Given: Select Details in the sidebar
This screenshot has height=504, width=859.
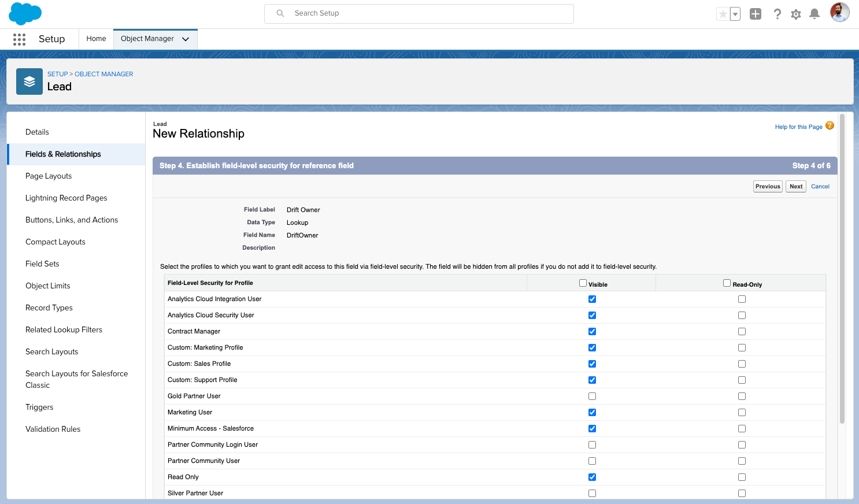Looking at the screenshot, I should [76, 132].
